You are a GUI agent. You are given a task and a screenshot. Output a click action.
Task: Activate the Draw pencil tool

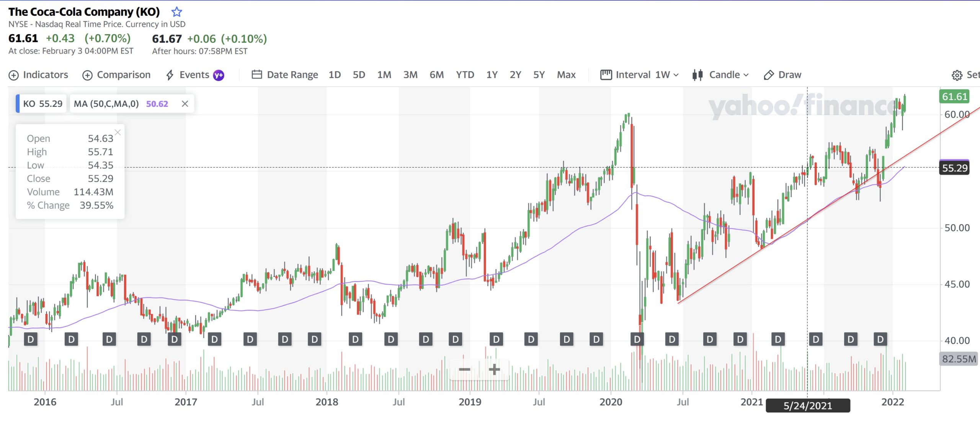coord(782,75)
